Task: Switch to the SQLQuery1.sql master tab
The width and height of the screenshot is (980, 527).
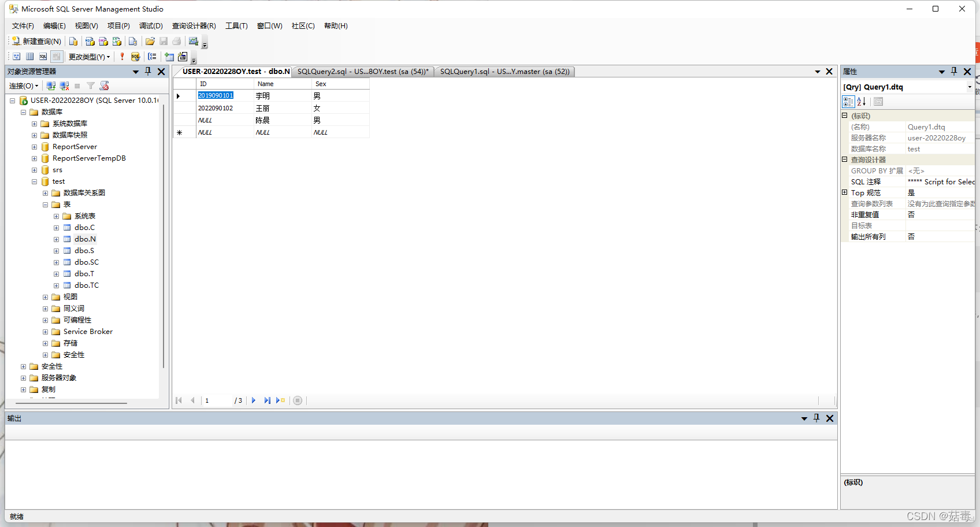Action: [504, 72]
